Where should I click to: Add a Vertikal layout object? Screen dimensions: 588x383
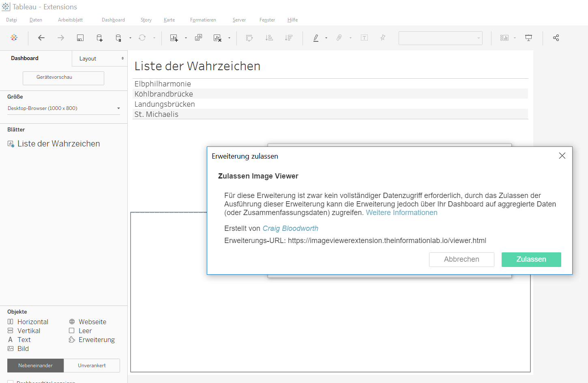(24, 331)
